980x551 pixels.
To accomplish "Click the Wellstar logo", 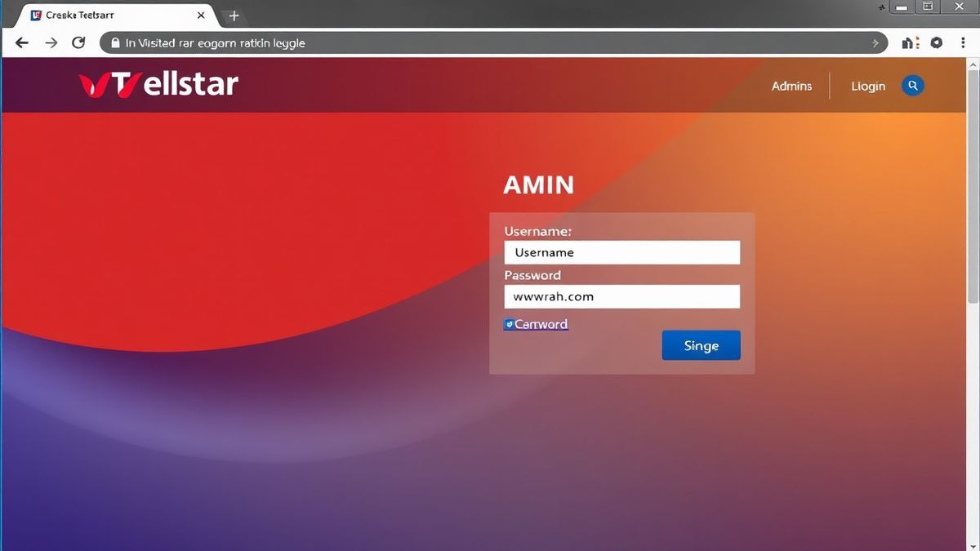I will click(x=158, y=84).
